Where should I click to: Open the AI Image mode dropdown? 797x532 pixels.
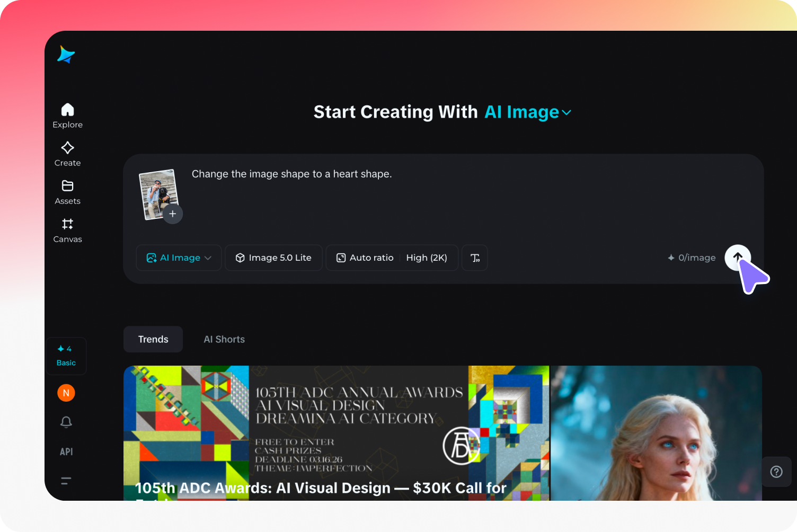point(179,258)
